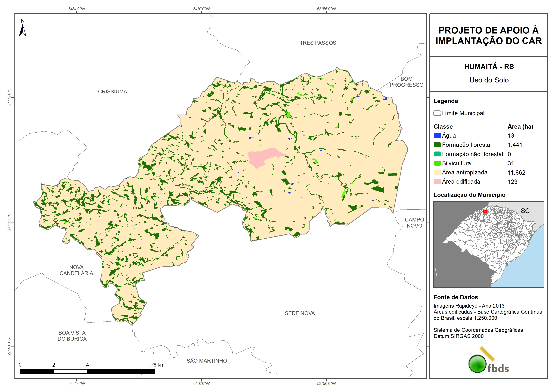
Task: Click the Água blue legend swatch
Action: (x=437, y=136)
